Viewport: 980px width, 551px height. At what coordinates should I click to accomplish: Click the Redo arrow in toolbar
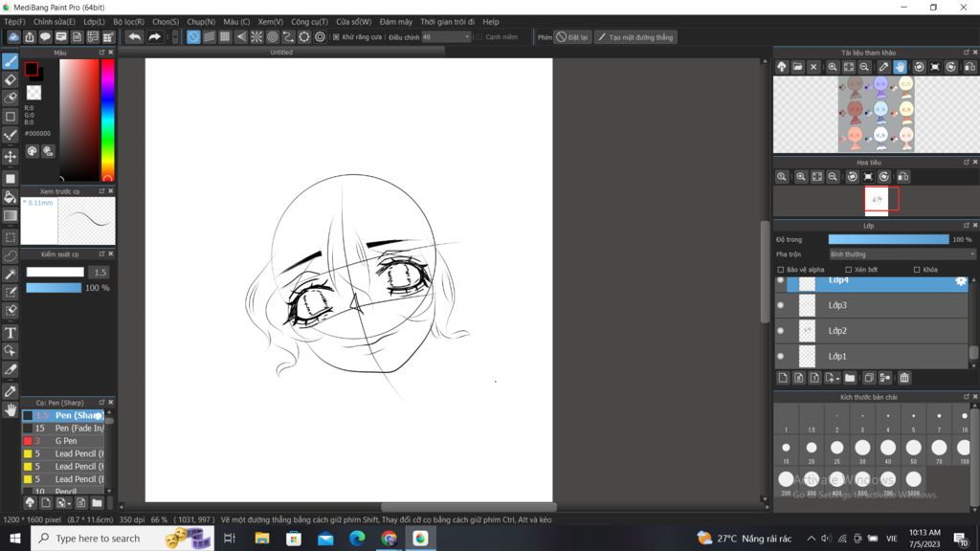click(154, 37)
